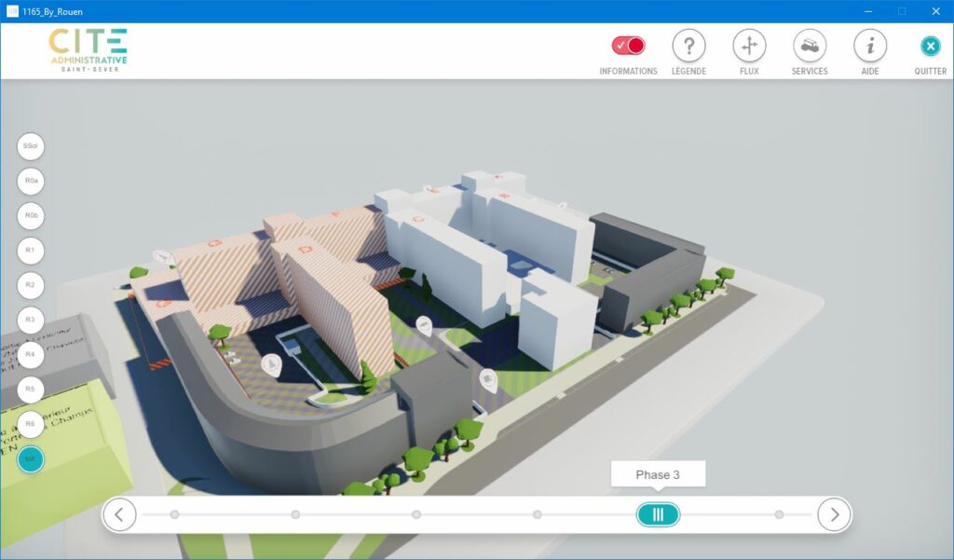Click the Flux arrows icon
954x560 pixels.
pos(749,46)
